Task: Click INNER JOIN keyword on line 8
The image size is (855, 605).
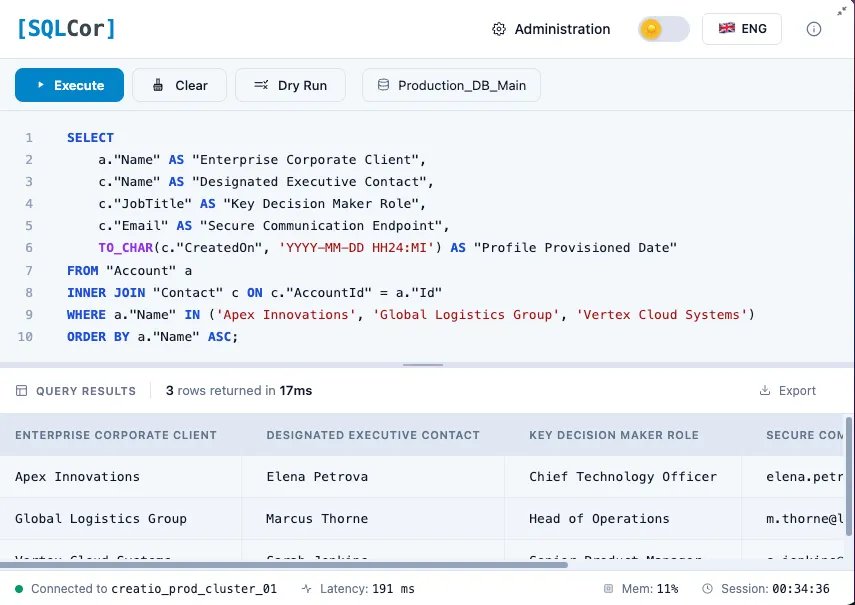Action: tap(106, 292)
